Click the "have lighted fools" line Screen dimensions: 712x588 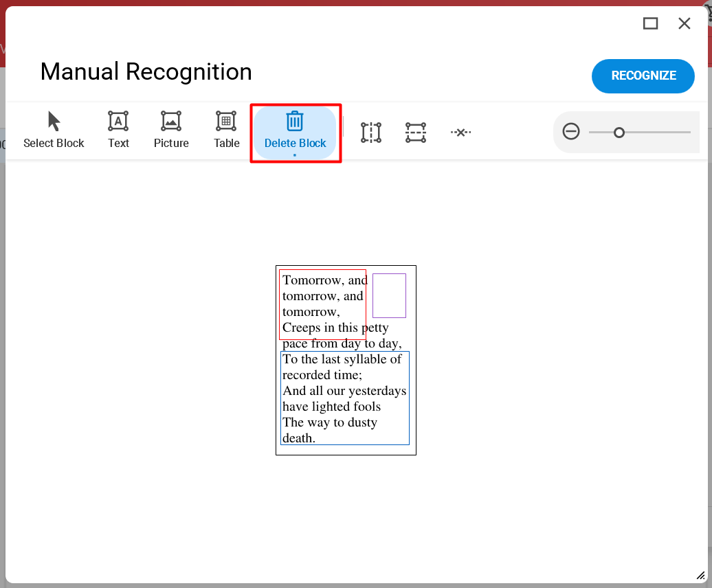coord(331,407)
